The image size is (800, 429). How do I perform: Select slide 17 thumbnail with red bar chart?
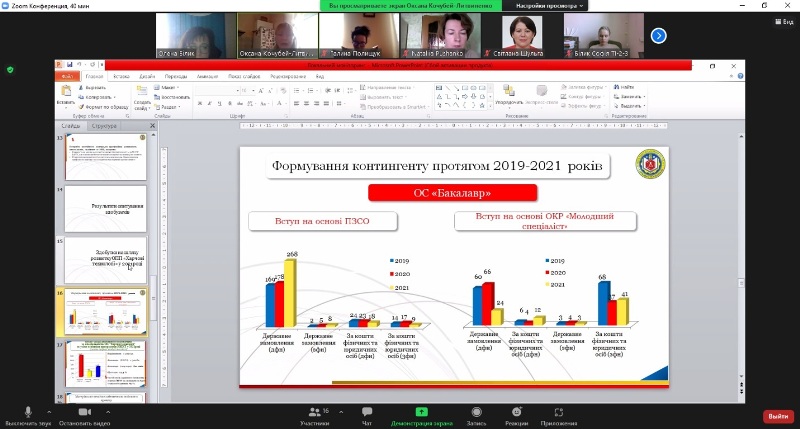pos(106,364)
